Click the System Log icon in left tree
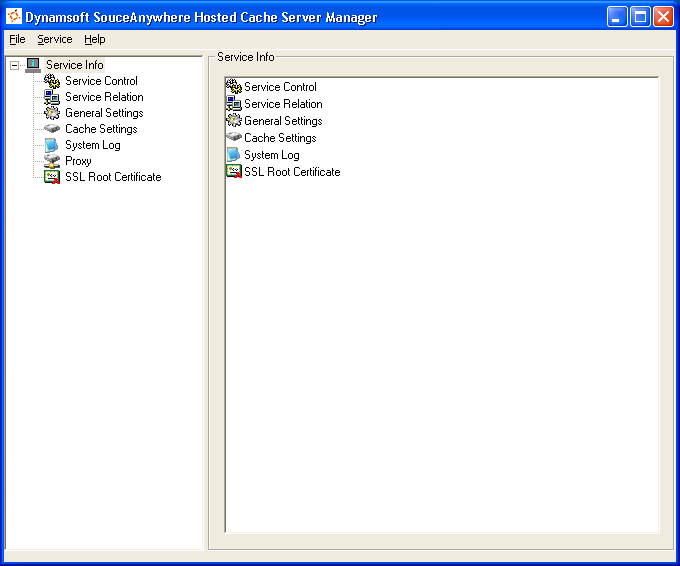680x566 pixels. [x=52, y=145]
